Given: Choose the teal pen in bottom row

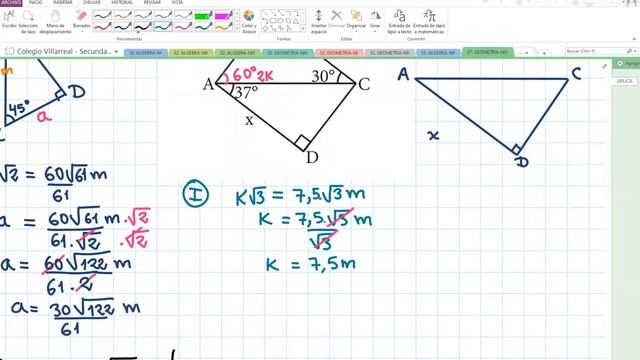Looking at the screenshot, I should 163,27.
